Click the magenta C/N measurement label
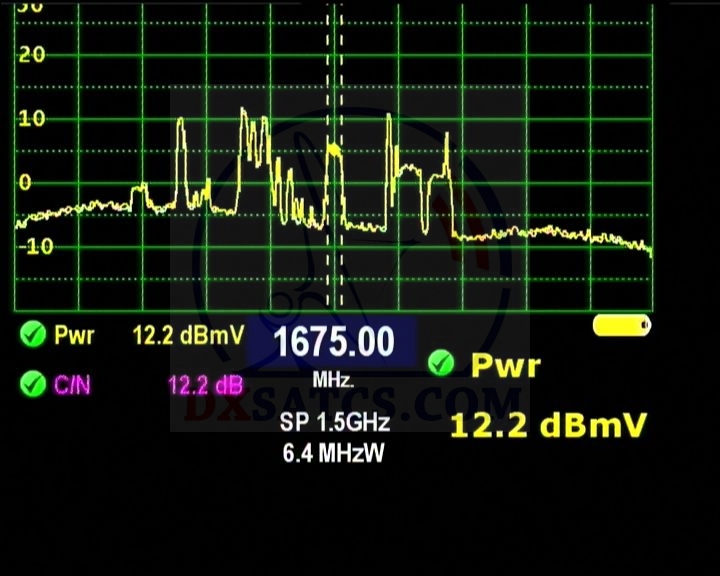Image resolution: width=720 pixels, height=576 pixels. (73, 384)
